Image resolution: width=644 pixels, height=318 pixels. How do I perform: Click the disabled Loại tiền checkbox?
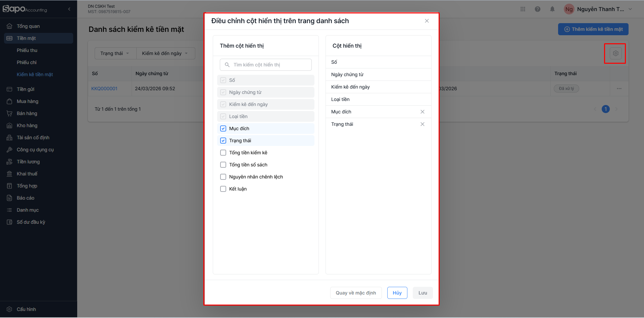click(x=223, y=116)
